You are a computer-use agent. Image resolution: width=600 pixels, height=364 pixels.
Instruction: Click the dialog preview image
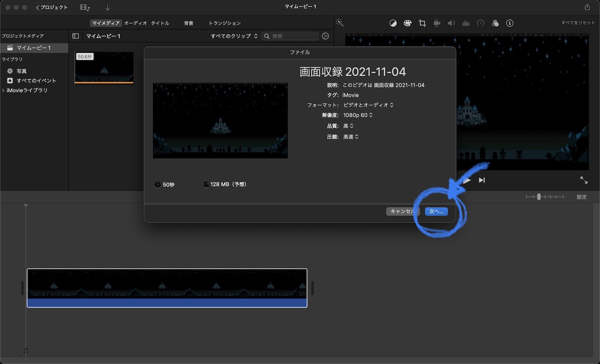pyautogui.click(x=220, y=120)
